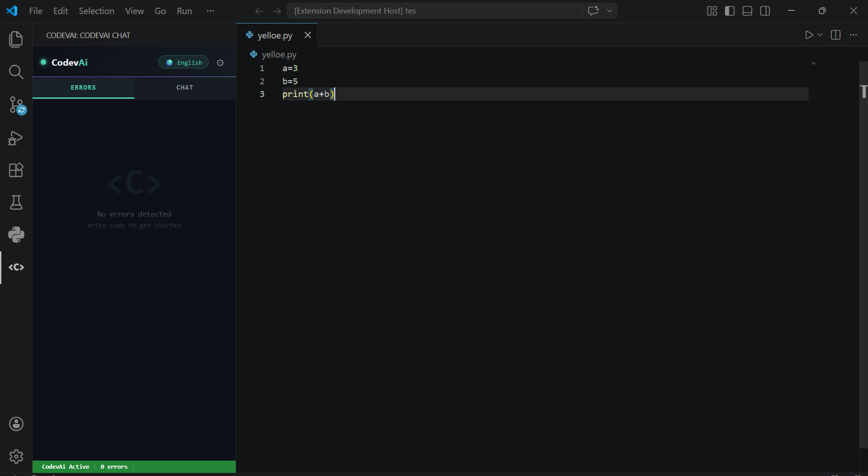Click the 0 errors status entry

[114, 466]
